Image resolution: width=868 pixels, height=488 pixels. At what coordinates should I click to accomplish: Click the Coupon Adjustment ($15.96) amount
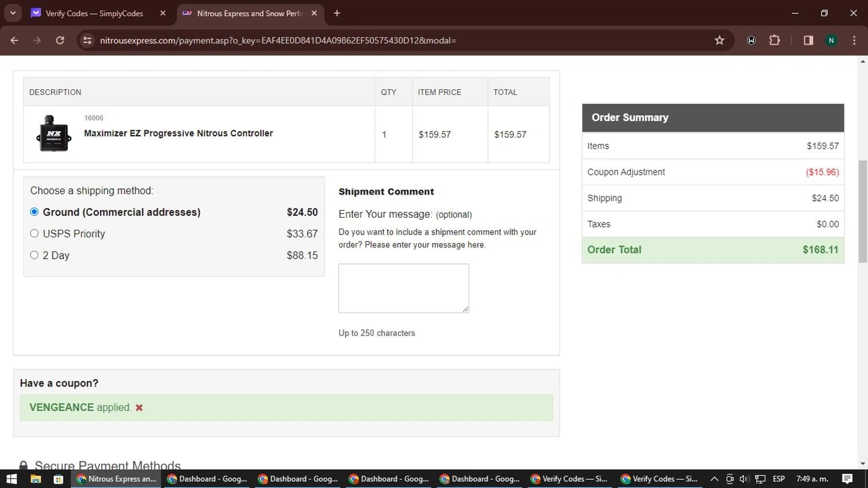click(x=822, y=172)
